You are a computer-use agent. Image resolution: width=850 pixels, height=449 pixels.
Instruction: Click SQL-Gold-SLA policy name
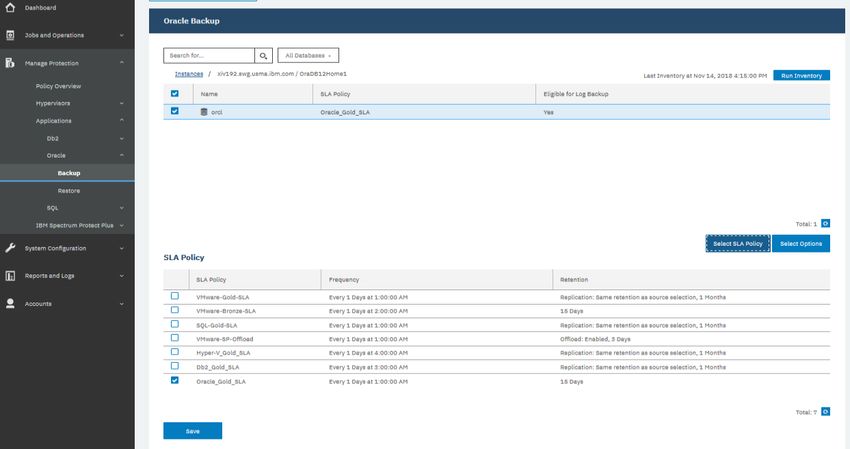tap(217, 325)
